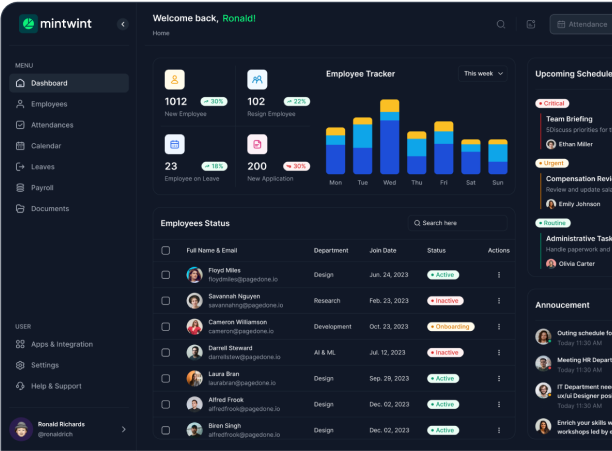Open the Meeting HR Department announcement
Viewport: 612px width, 451px height.
(573, 364)
